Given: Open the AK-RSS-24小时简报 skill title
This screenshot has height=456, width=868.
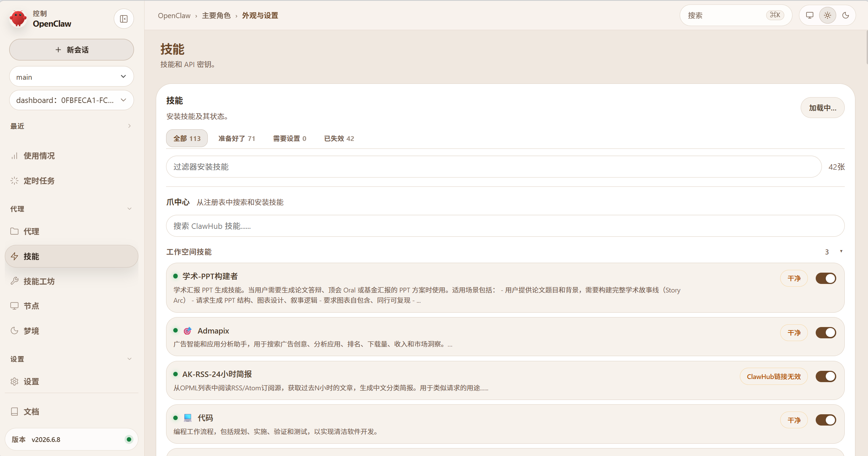Looking at the screenshot, I should pyautogui.click(x=217, y=375).
